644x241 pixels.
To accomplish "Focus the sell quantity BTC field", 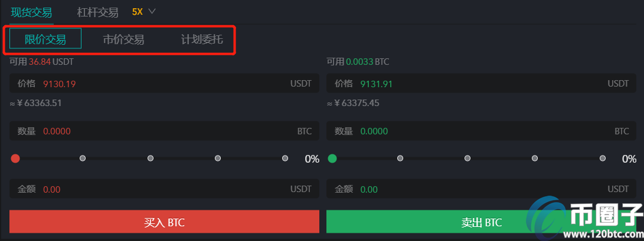I will pyautogui.click(x=481, y=131).
